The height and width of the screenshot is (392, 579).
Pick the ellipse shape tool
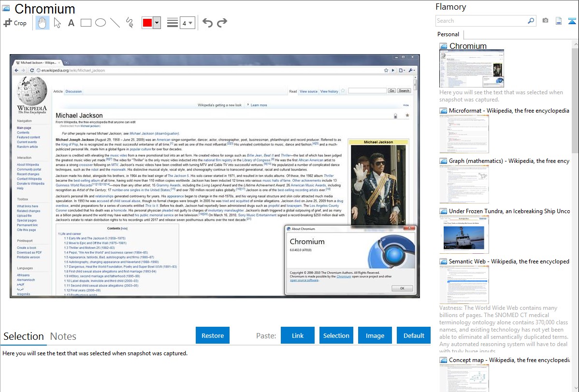(101, 23)
